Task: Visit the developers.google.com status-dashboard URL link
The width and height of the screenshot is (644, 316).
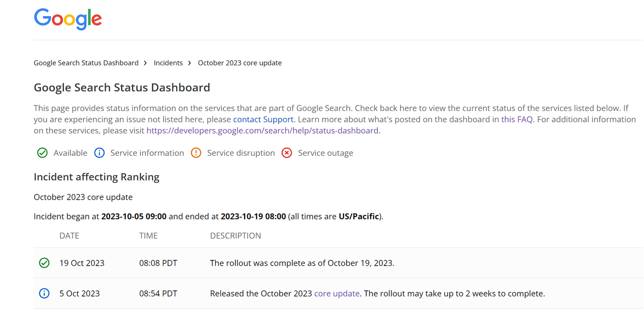Action: [262, 131]
